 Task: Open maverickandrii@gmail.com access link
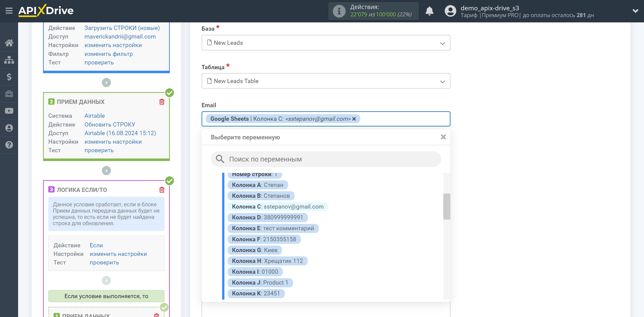120,36
